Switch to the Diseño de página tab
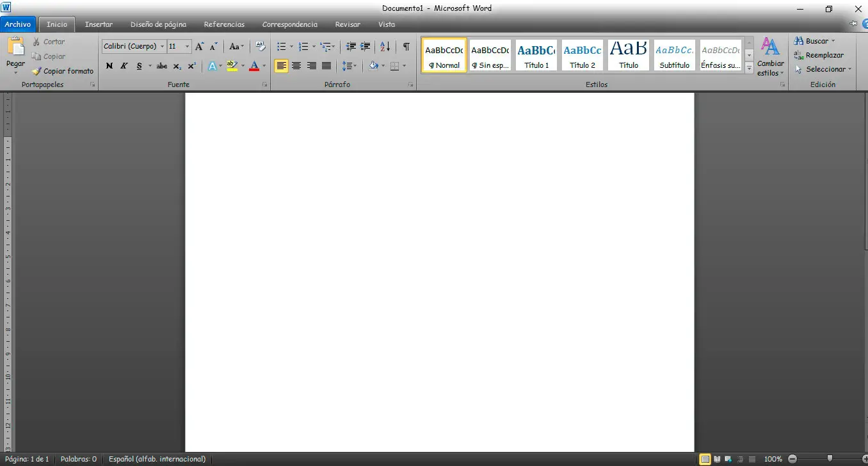 point(158,24)
